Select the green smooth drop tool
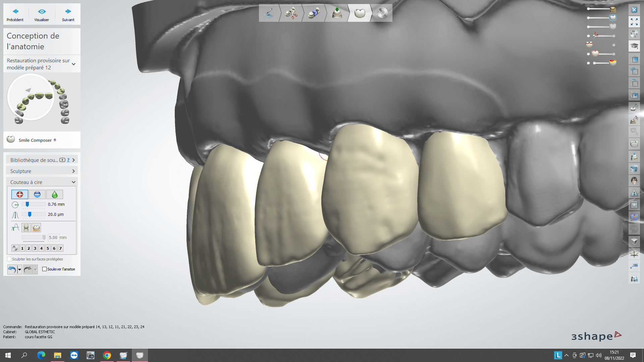The height and width of the screenshot is (362, 644). click(55, 194)
